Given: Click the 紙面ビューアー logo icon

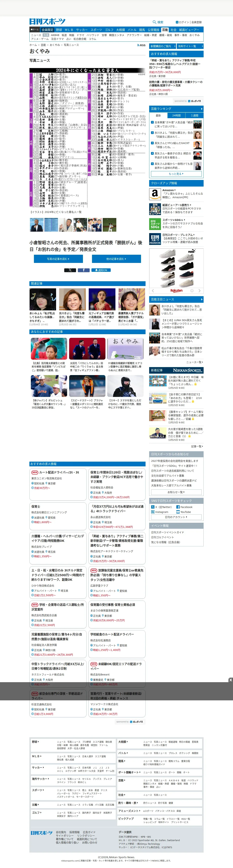Looking at the screenshot, I should pos(155,209).
